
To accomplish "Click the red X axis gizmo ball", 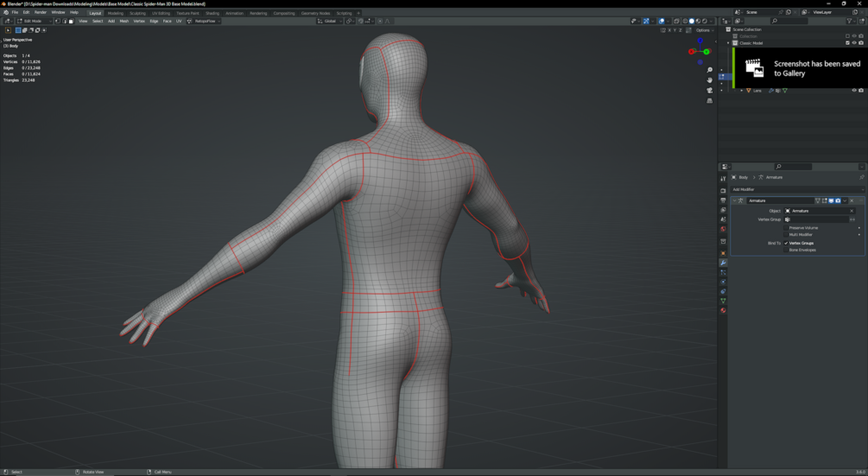I will tap(692, 52).
